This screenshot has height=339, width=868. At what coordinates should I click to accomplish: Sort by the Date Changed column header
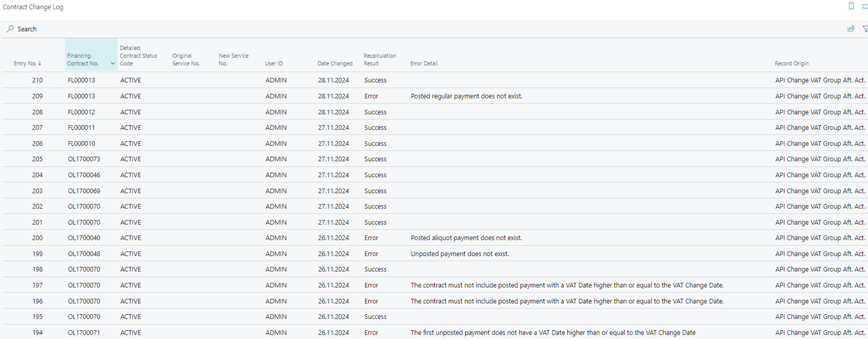point(334,63)
